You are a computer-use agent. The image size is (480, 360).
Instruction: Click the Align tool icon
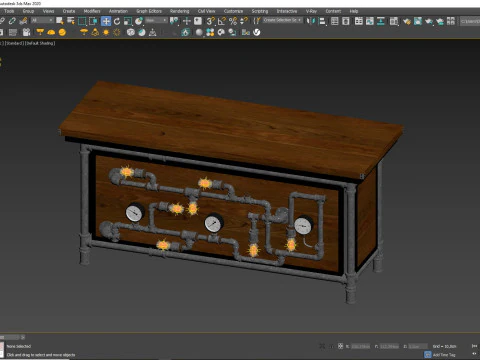[322, 21]
